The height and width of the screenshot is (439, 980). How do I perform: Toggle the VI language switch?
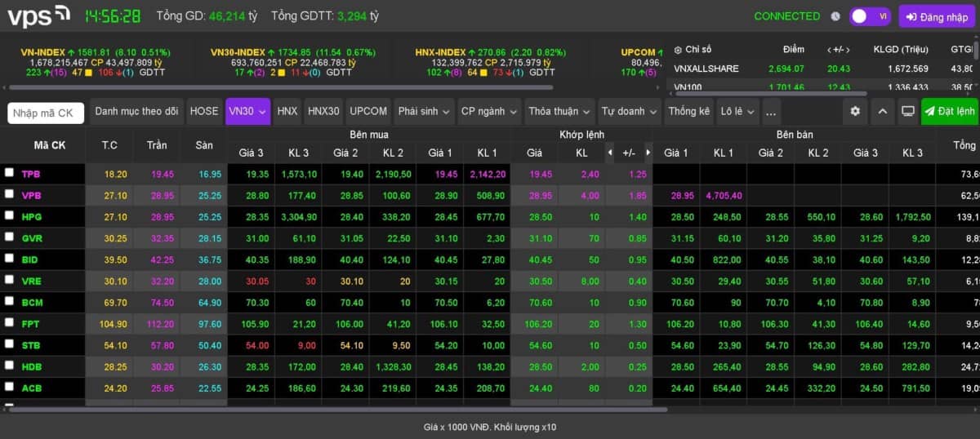pos(869,16)
